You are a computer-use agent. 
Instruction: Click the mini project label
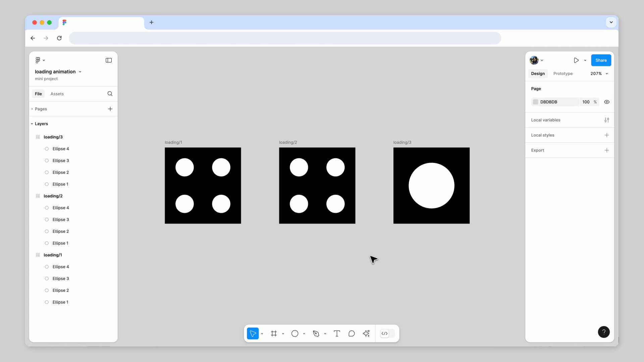[x=46, y=79]
